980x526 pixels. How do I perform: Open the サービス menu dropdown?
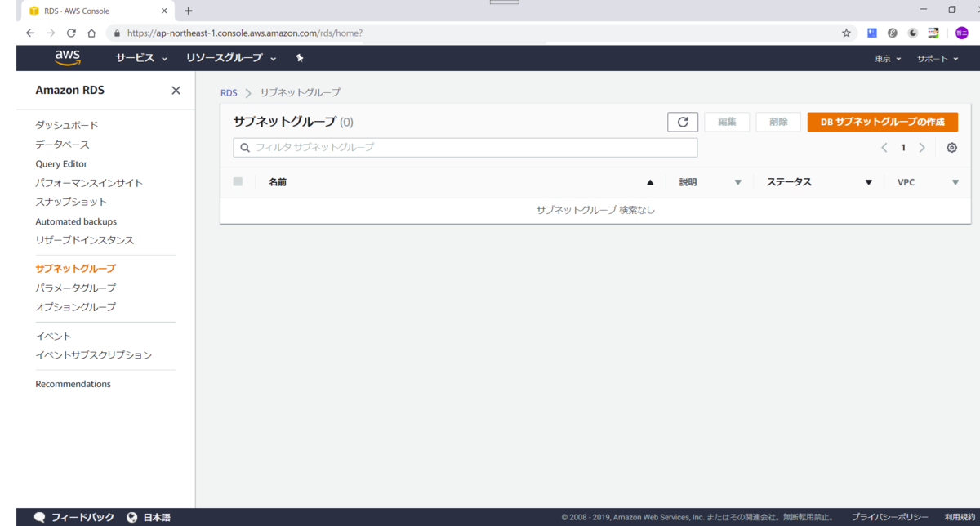[136, 57]
